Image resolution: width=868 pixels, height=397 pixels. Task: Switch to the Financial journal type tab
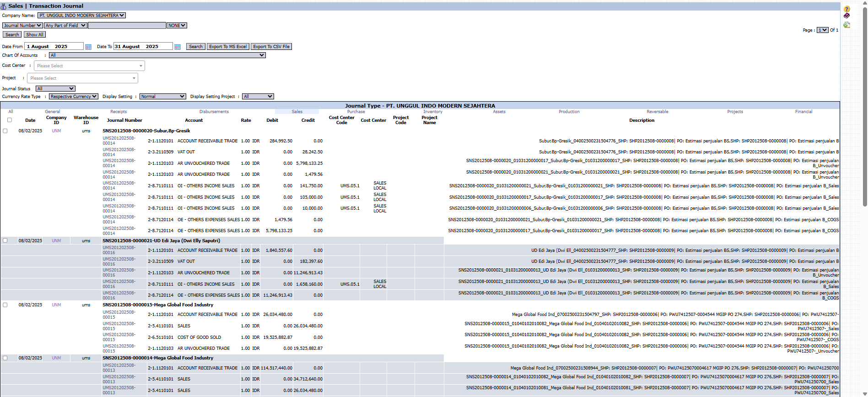coord(803,112)
